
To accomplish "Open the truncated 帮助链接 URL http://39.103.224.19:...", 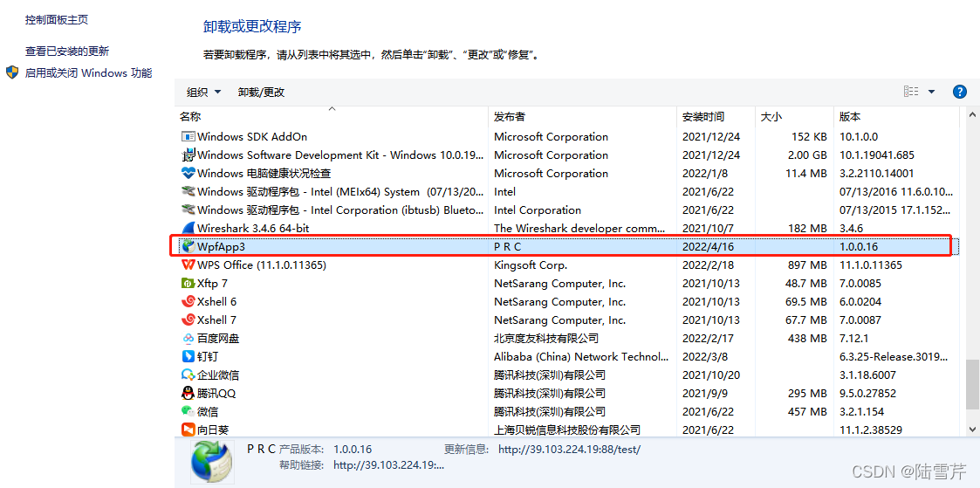I will (389, 465).
